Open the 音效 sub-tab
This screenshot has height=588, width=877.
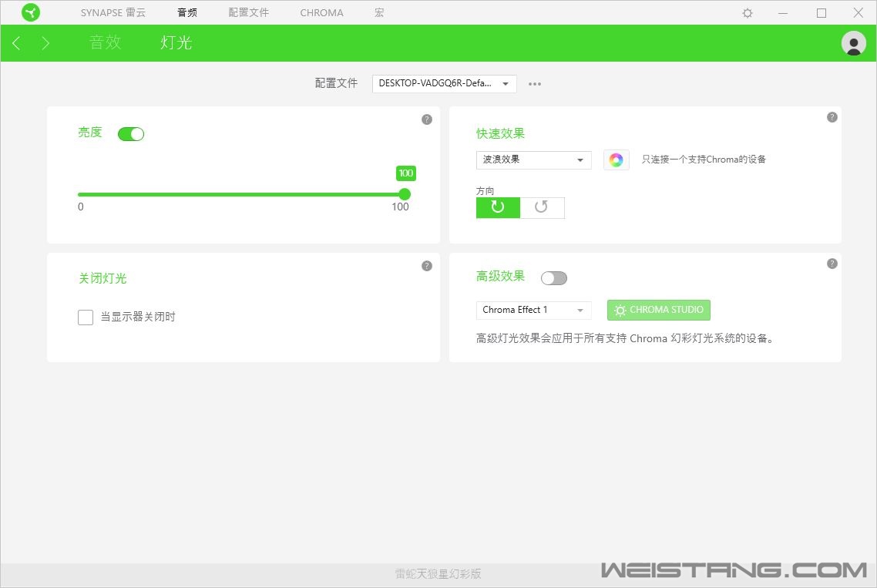105,42
